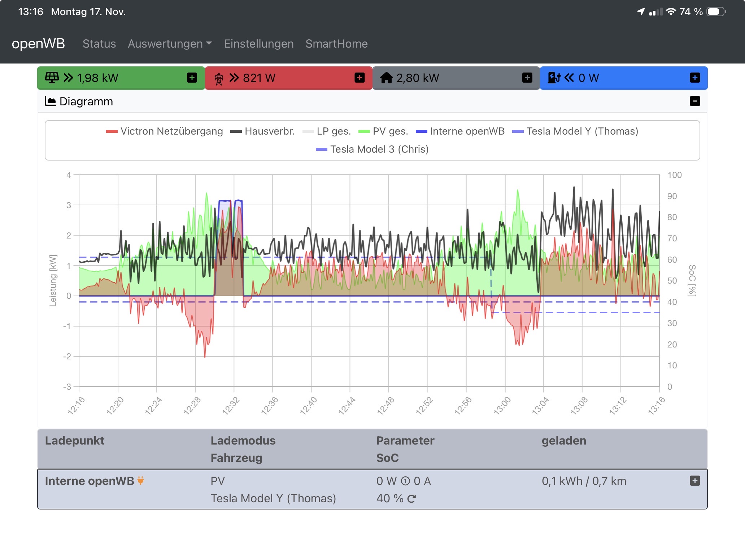
Task: Open the Status page
Action: click(99, 44)
